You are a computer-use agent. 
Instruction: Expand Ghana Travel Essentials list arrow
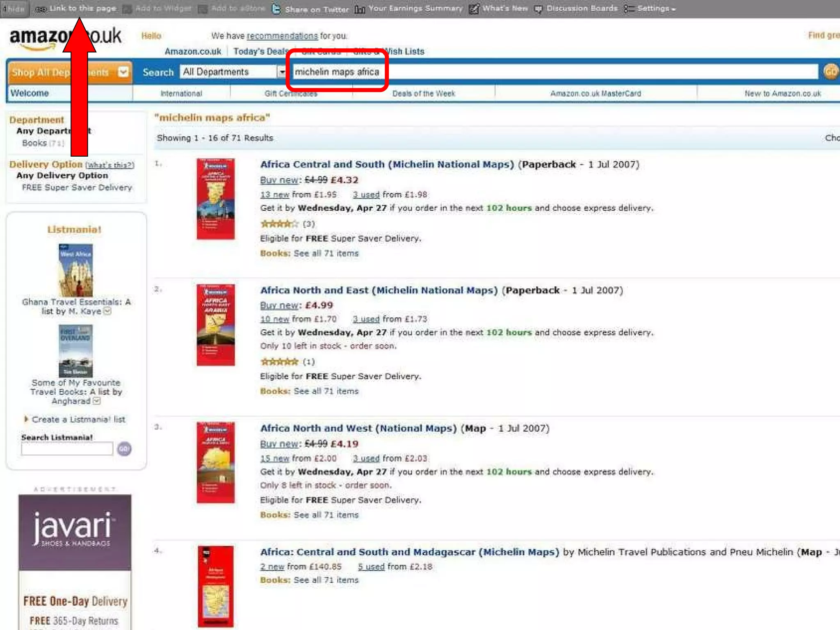coord(107,311)
